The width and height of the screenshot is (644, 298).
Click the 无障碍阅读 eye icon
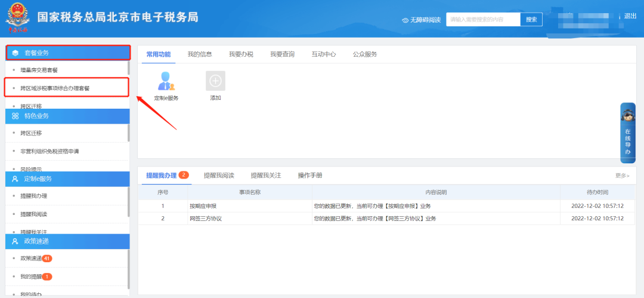point(405,20)
